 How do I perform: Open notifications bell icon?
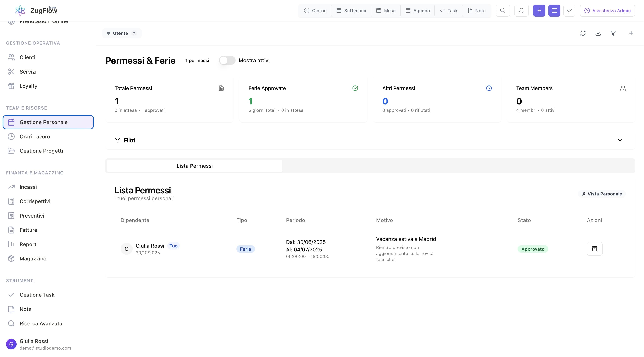click(x=521, y=11)
